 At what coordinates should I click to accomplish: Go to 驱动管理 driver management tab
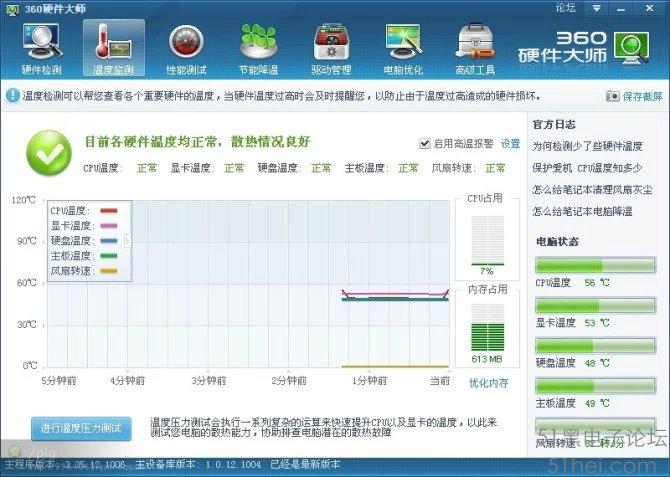coord(331,49)
